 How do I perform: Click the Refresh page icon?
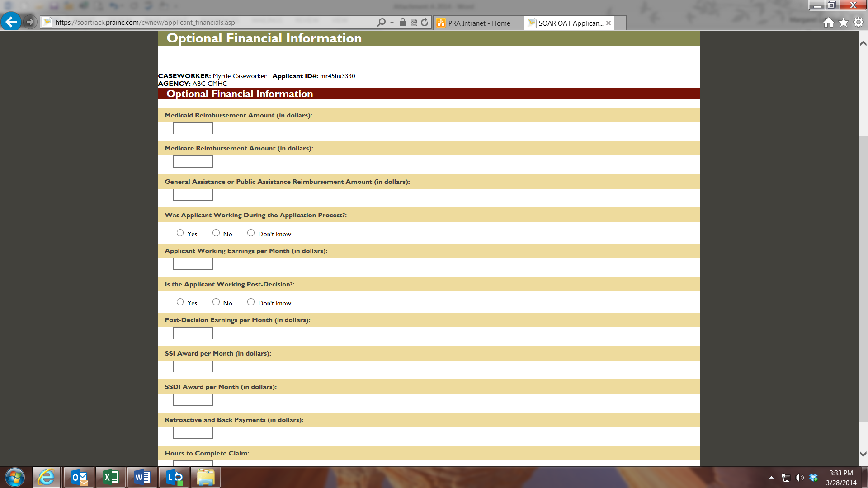(425, 22)
